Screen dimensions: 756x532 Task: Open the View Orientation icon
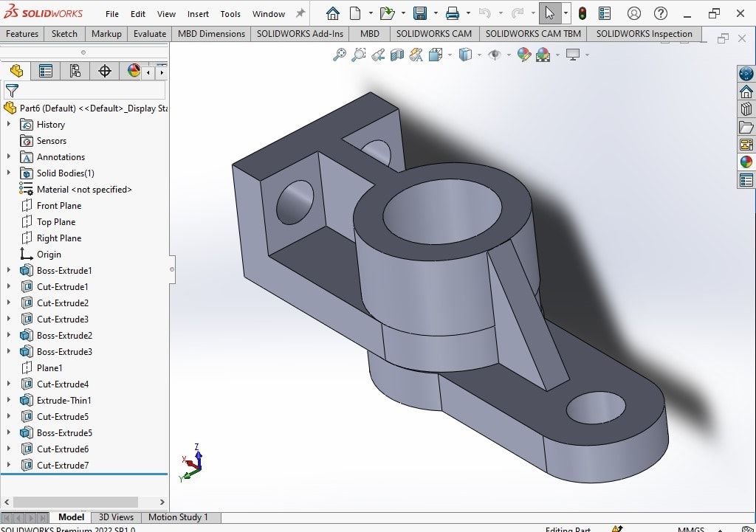click(x=436, y=55)
